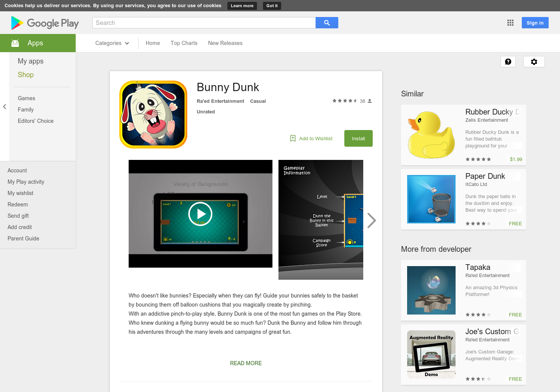This screenshot has width=560, height=392.
Task: Click the Install button
Action: [x=358, y=138]
